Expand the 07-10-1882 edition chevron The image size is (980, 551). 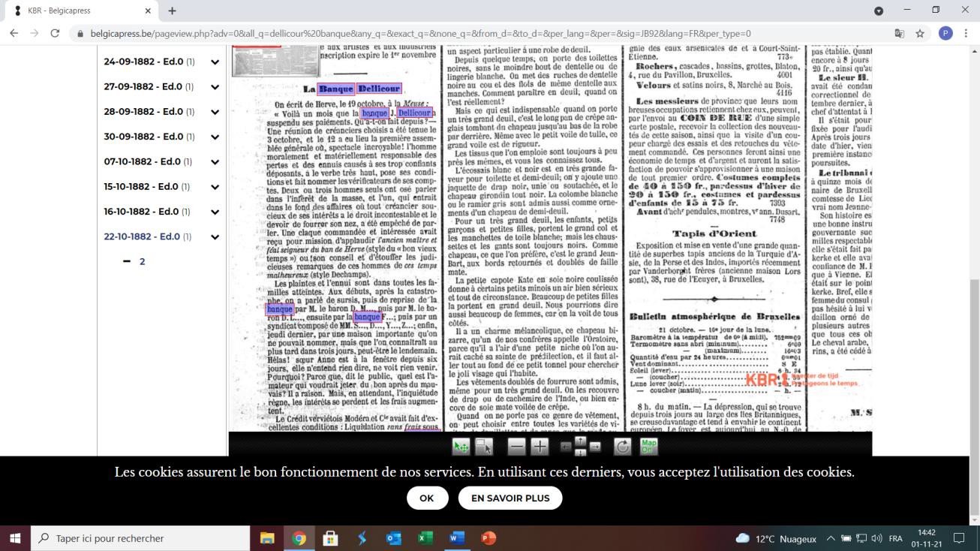[215, 161]
